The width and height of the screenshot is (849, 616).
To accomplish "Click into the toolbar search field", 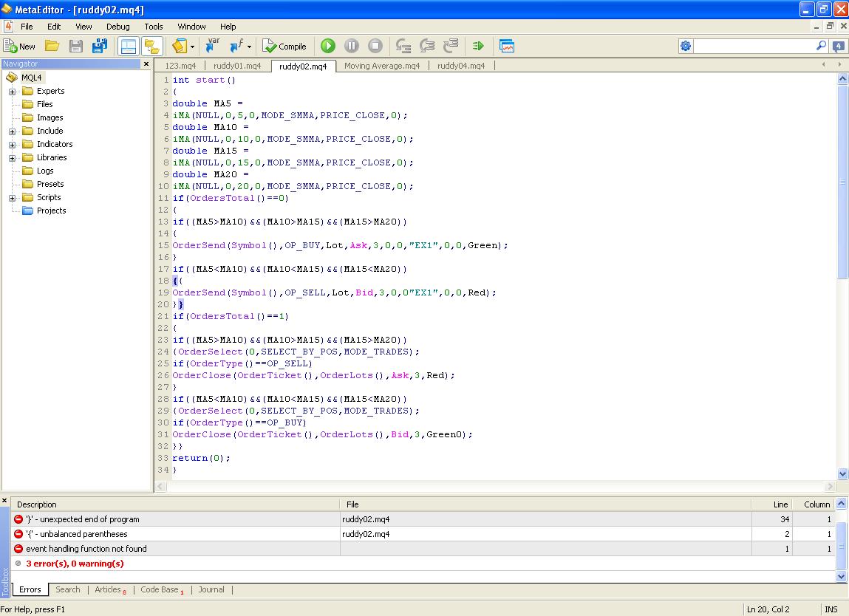I will pyautogui.click(x=754, y=46).
